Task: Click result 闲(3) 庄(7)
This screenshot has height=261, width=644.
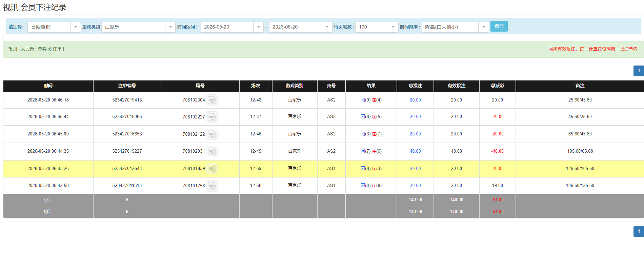Action: [371, 134]
